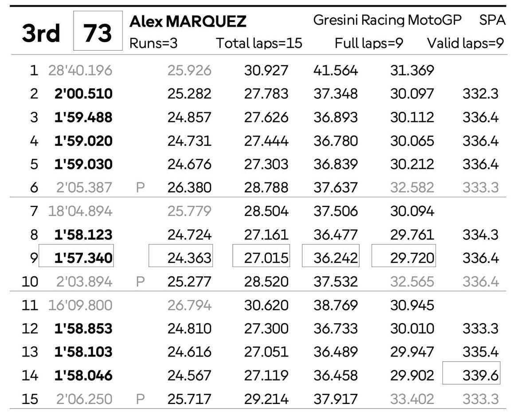532x416 pixels.
Task: Select the lap 2 time 2'00.510
Action: [x=83, y=94]
